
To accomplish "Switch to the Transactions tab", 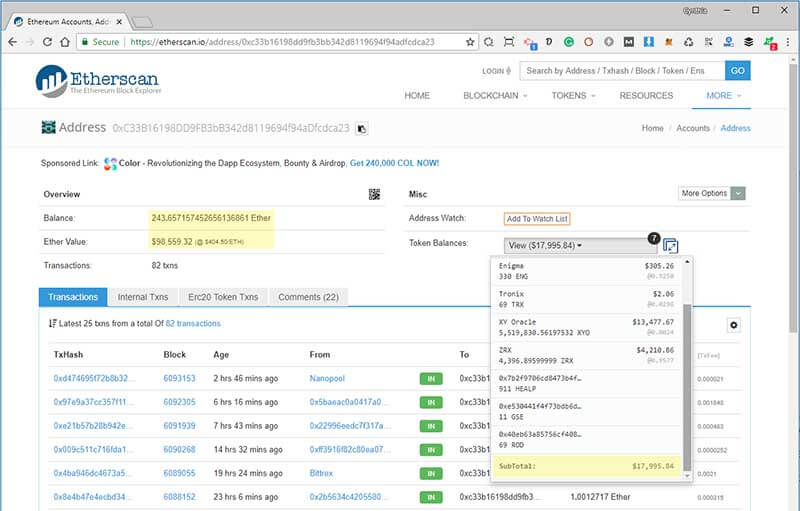I will (73, 297).
